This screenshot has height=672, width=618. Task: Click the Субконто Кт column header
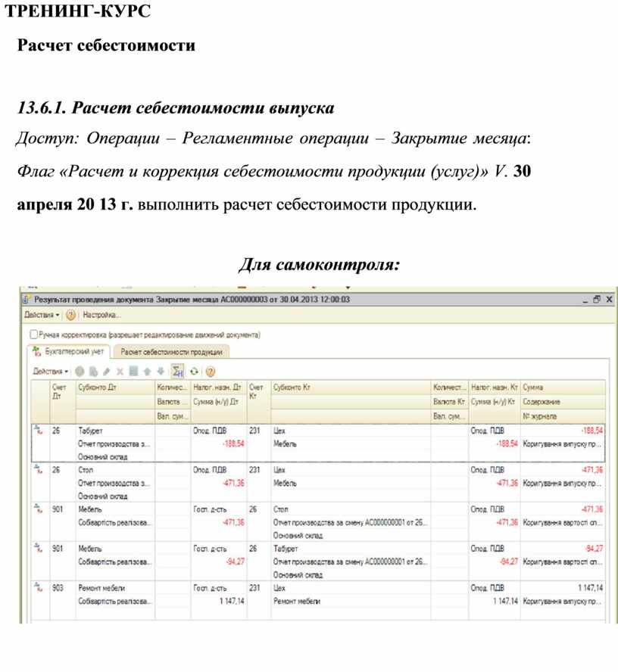coord(351,387)
